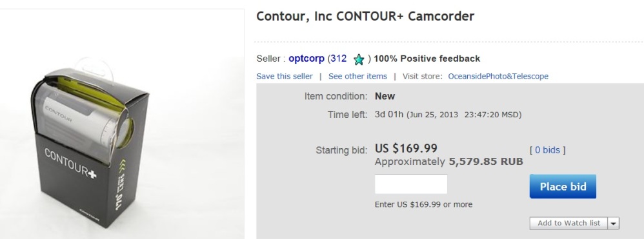Visit the OceansidePhoto&Telescope store
The height and width of the screenshot is (239, 644).
[498, 76]
